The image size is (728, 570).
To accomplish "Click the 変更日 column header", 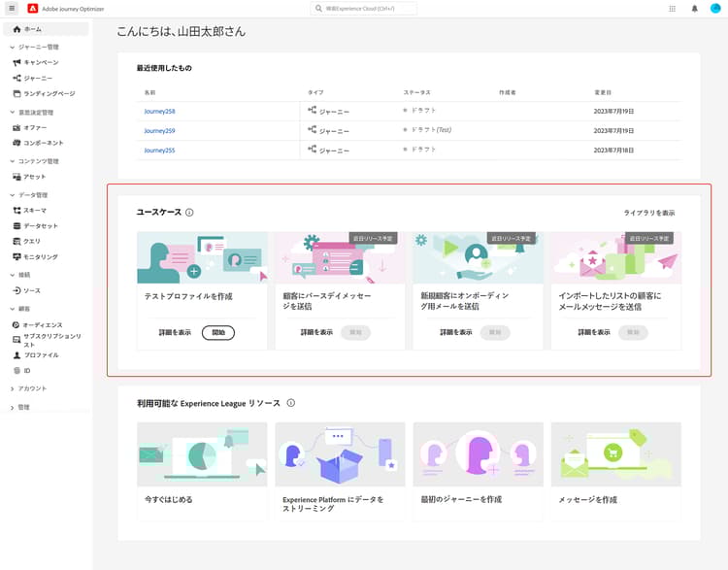I will (603, 92).
